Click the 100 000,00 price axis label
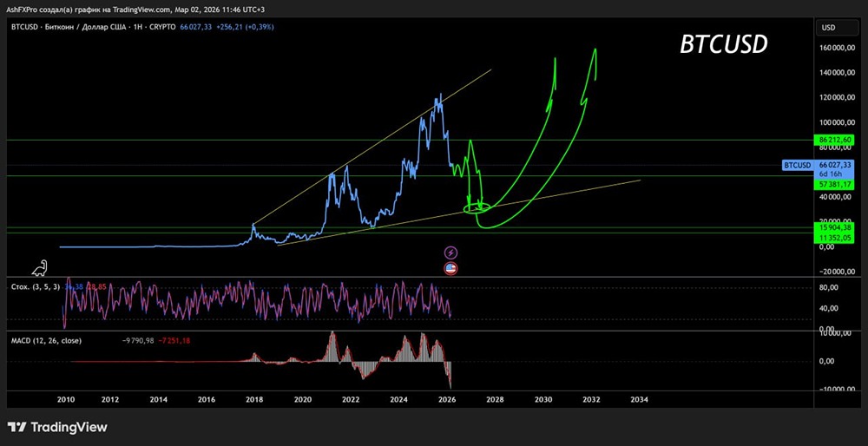Image resolution: width=868 pixels, height=446 pixels. pyautogui.click(x=835, y=123)
